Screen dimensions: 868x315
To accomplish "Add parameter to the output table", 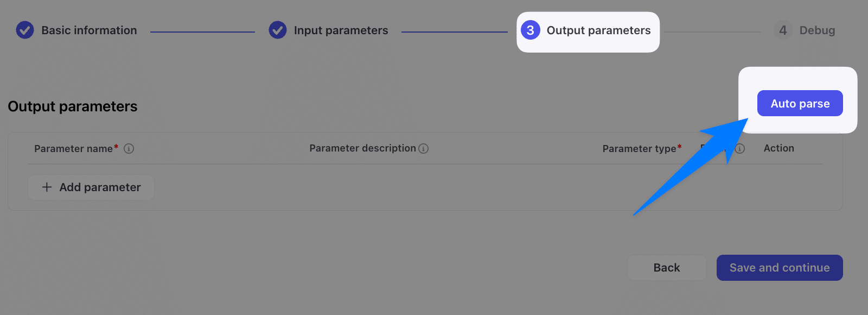I will pyautogui.click(x=91, y=187).
